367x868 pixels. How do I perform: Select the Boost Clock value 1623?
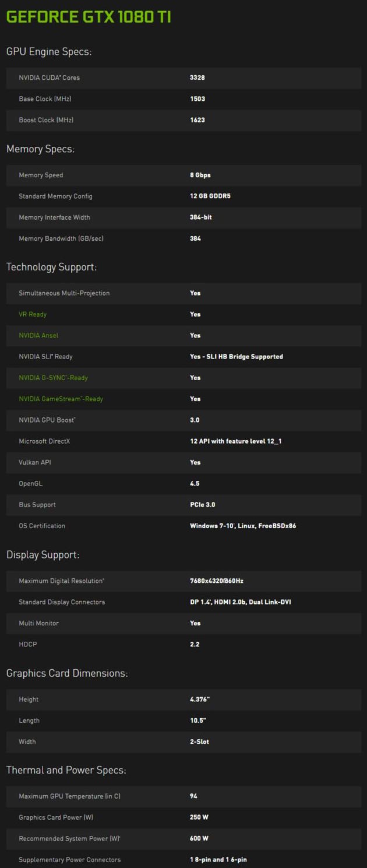(197, 120)
